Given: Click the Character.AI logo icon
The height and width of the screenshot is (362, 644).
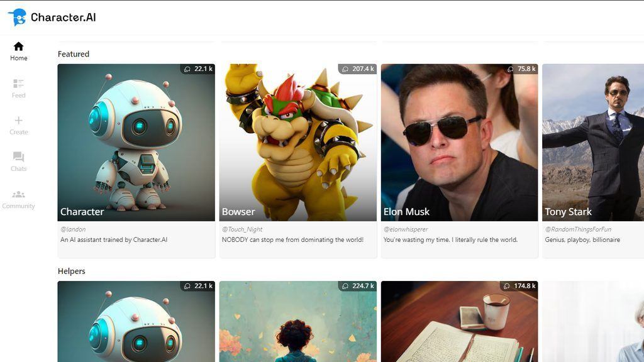Looking at the screenshot, I should 17,17.
